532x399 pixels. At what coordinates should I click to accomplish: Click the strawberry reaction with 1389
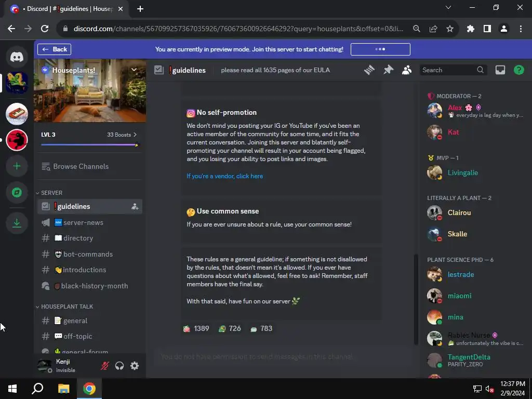[x=196, y=328]
